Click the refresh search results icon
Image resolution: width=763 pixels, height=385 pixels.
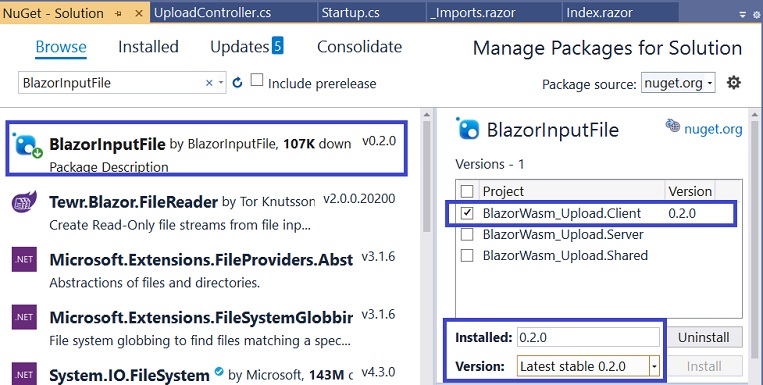tap(237, 83)
